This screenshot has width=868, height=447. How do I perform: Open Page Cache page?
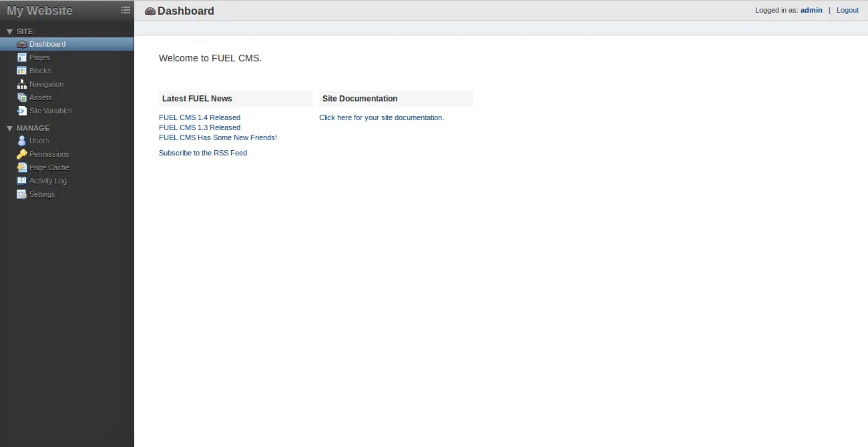67,167
